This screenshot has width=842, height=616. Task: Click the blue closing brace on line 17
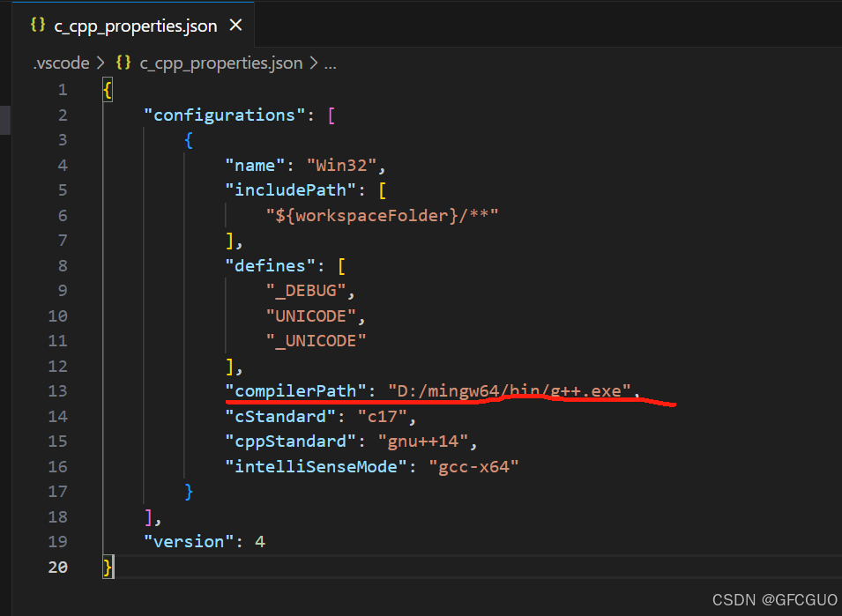click(x=189, y=492)
